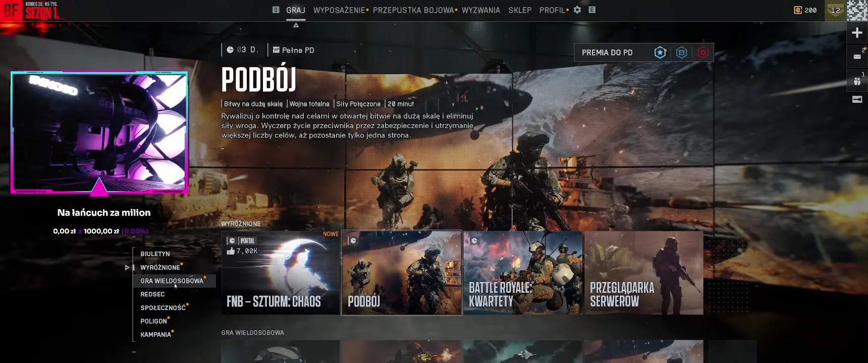868x363 pixels.
Task: Click the XP icon beside Pełne PD
Action: 276,50
